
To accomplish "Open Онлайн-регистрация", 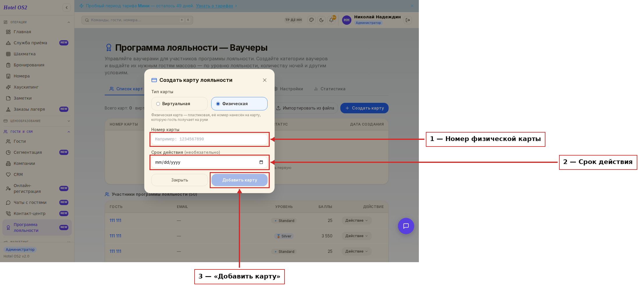I will (x=37, y=188).
